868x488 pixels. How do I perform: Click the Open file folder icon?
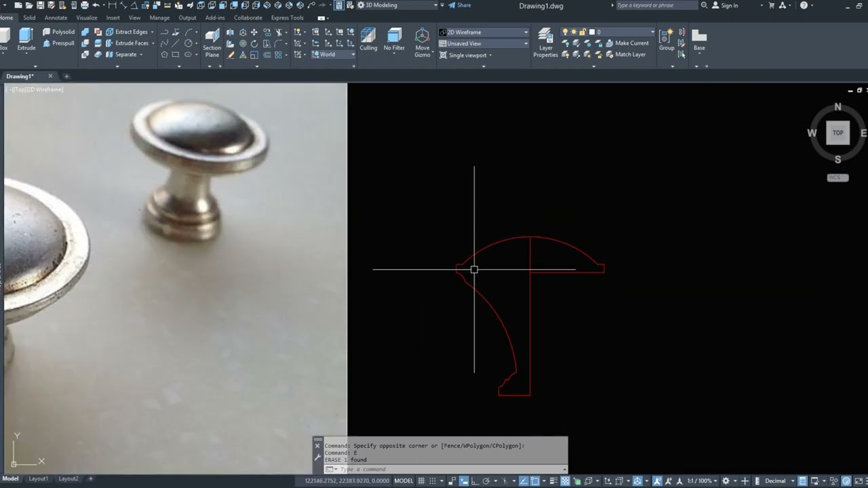pos(29,5)
